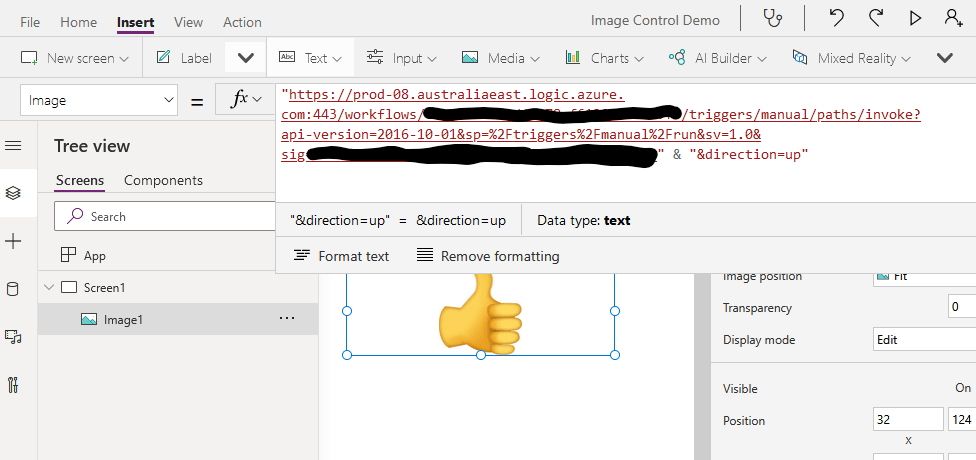
Task: Open the Share user icon
Action: (953, 18)
